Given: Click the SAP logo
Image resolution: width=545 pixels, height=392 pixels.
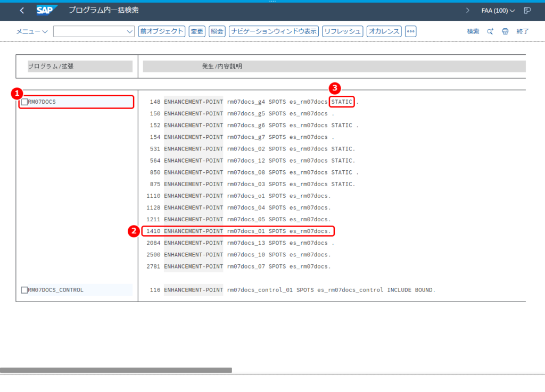Looking at the screenshot, I should [47, 11].
